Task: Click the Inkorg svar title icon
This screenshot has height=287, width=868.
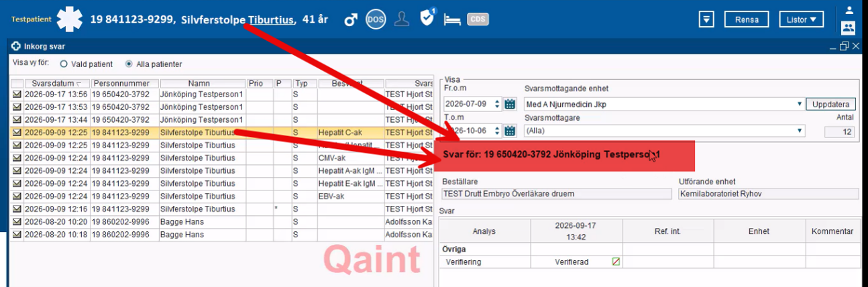Action: pos(17,46)
